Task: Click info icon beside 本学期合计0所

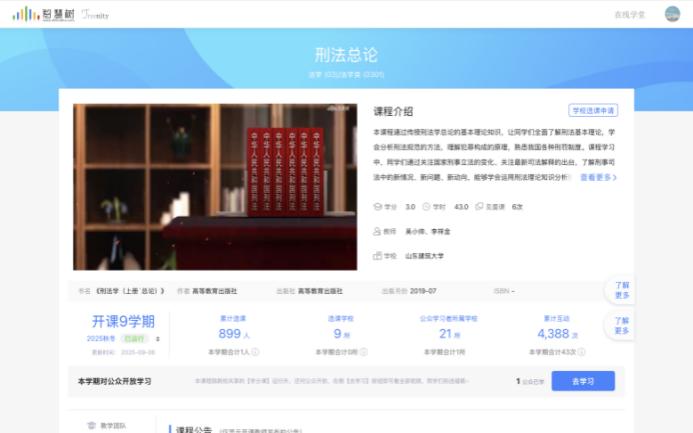Action: pos(365,352)
